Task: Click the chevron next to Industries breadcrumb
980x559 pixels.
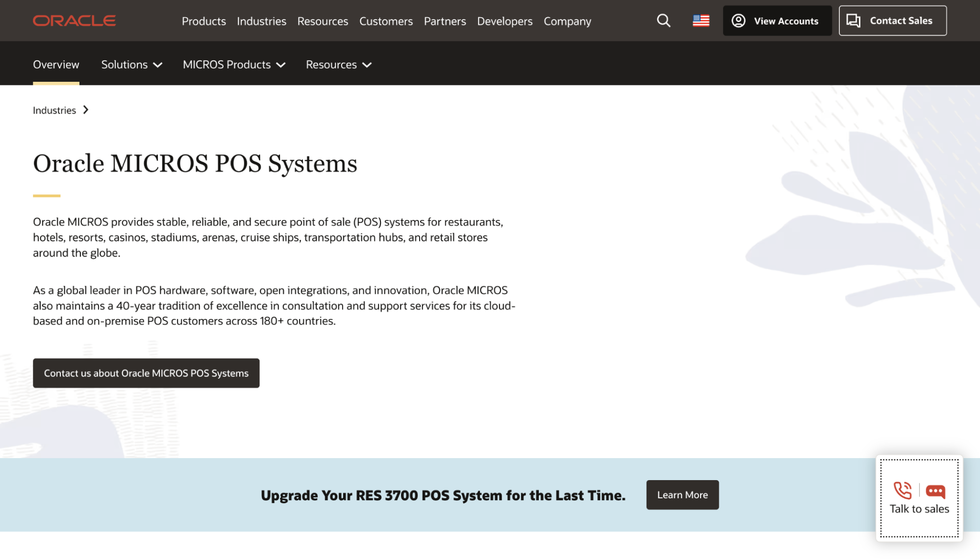Action: pos(86,110)
